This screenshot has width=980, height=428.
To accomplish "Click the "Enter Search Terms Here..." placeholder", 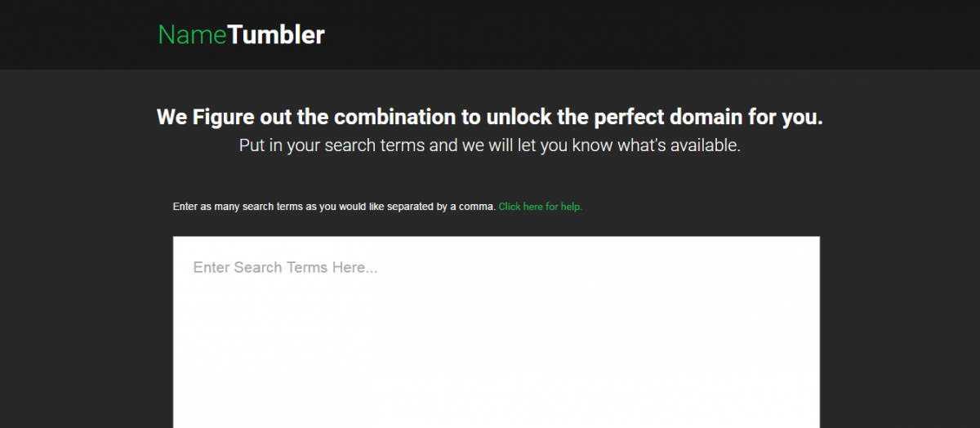I will tap(285, 267).
